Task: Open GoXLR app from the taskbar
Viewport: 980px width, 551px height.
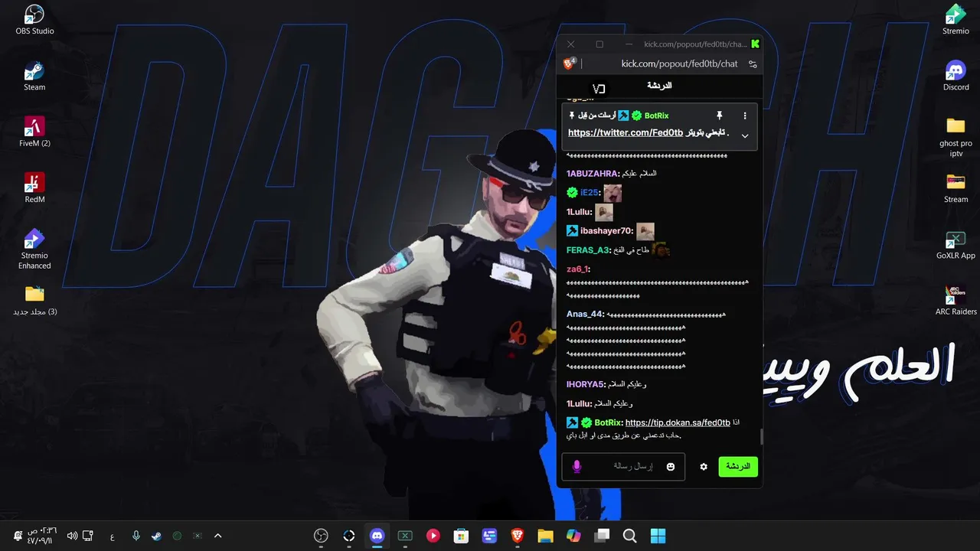Action: click(405, 536)
